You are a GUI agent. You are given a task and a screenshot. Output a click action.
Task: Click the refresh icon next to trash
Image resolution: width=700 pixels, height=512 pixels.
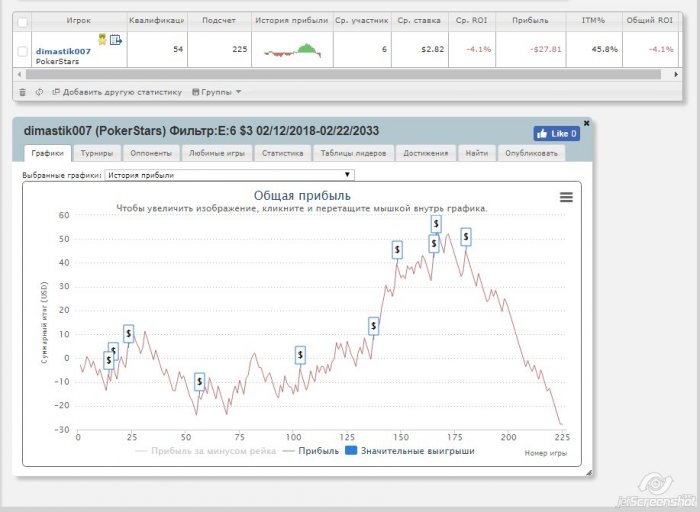tap(39, 92)
